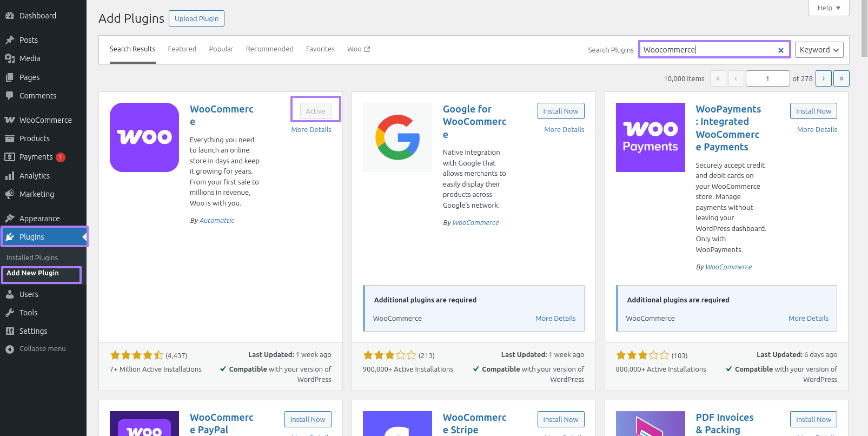This screenshot has width=868, height=436.
Task: Open required-plugin More Details on Google card
Action: click(x=555, y=319)
